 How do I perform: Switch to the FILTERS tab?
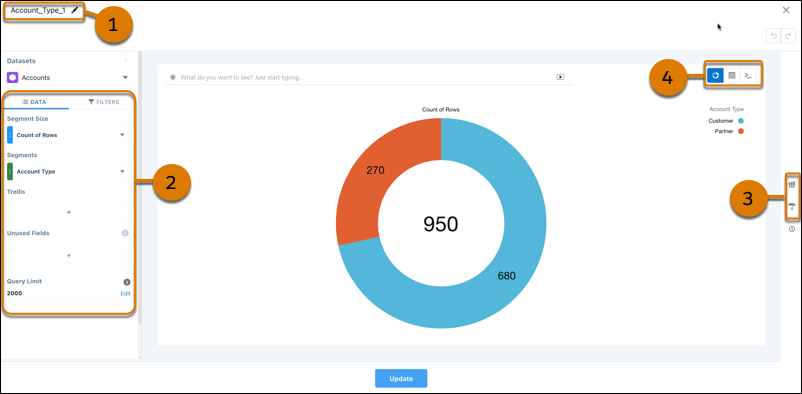coord(103,102)
